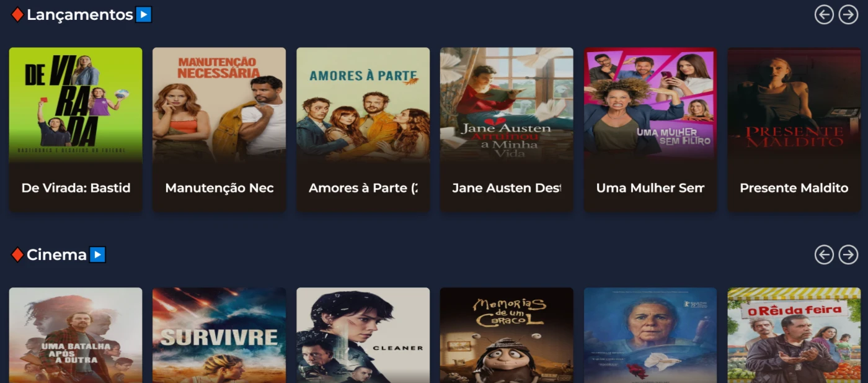
Task: Open Memórias de um Caracol poster
Action: pos(507,335)
